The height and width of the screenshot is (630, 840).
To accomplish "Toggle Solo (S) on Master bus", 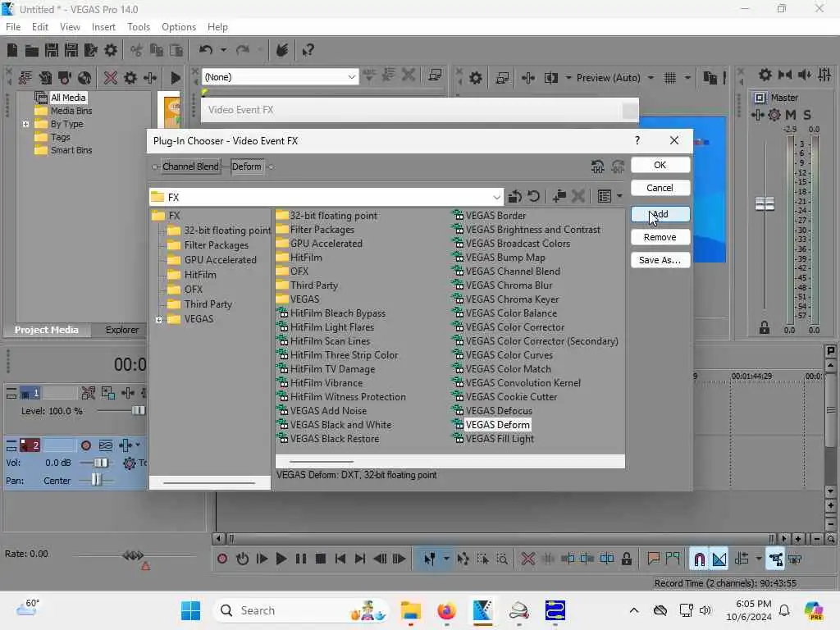I will pyautogui.click(x=807, y=115).
